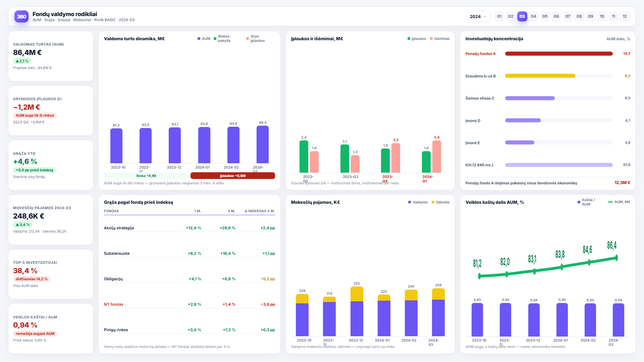The image size is (644, 362).
Task: Click the red 'Įplaukos −0,9M' bar segment
Action: coord(233,176)
